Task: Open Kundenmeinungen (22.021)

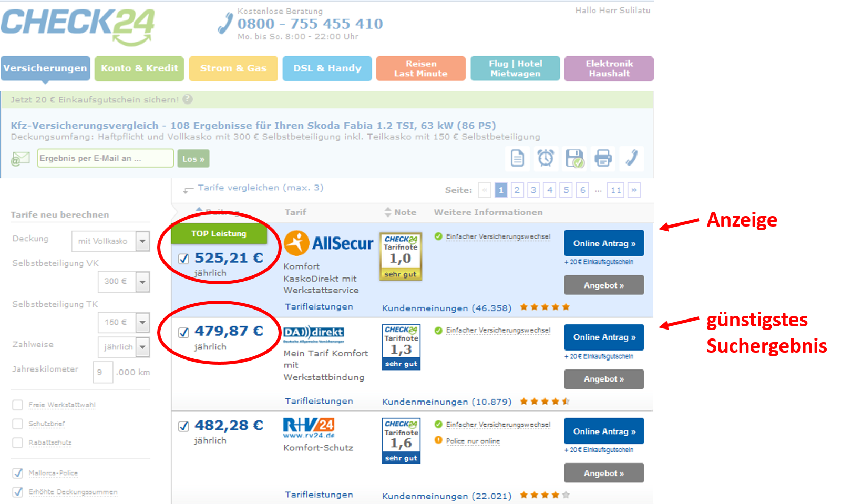Action: [x=447, y=496]
